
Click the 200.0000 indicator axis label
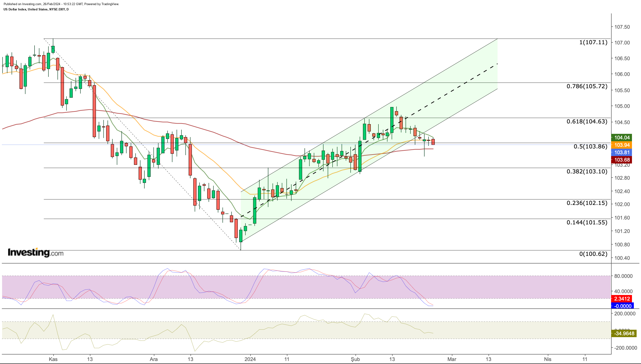(x=625, y=314)
